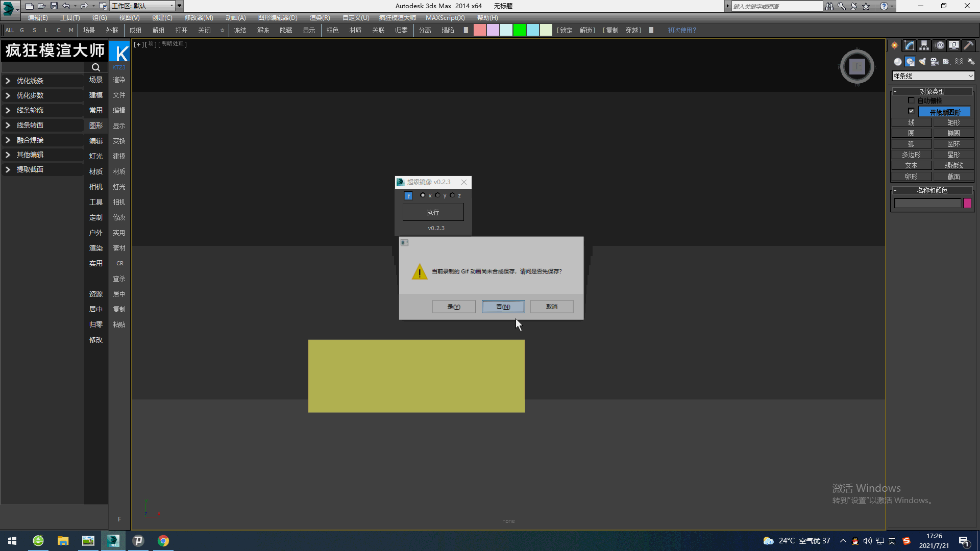Open the 渲染(R) menu

click(320, 18)
